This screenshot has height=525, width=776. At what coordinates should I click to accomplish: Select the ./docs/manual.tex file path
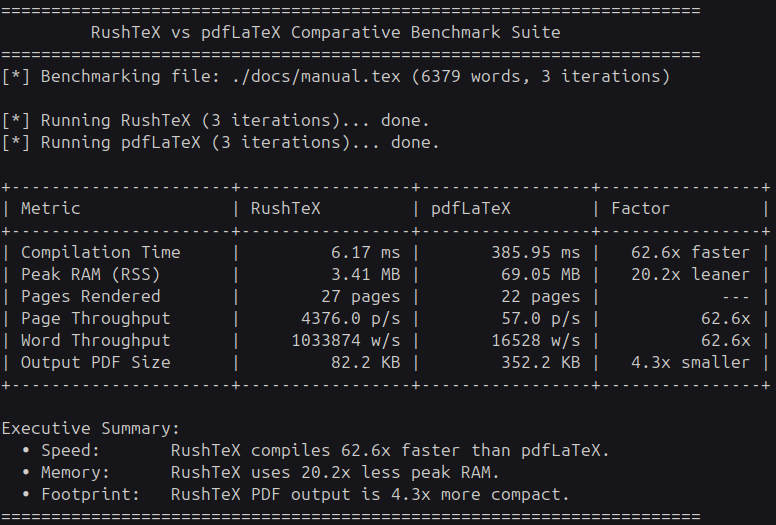316,77
